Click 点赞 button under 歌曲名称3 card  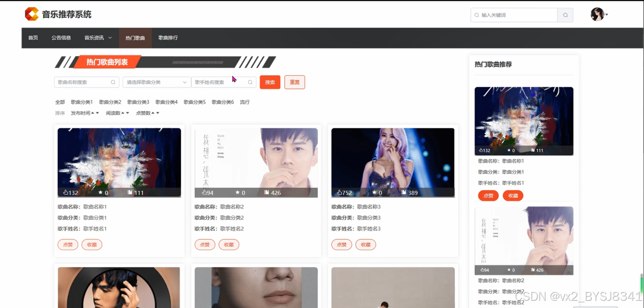point(342,245)
